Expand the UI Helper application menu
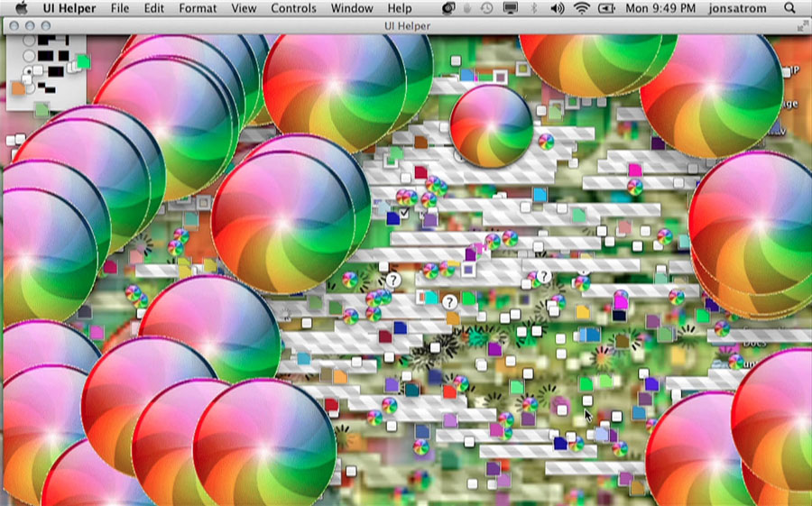This screenshot has height=506, width=812. pyautogui.click(x=69, y=8)
